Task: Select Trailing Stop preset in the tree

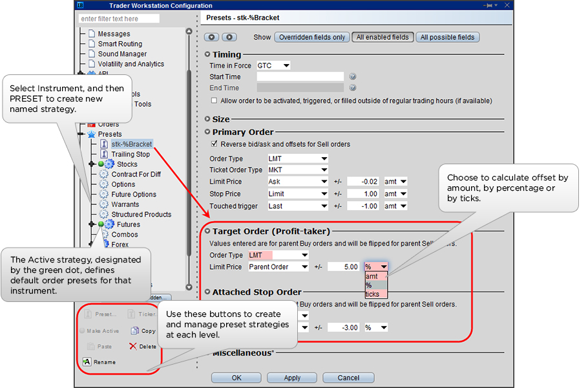Action: click(x=131, y=154)
